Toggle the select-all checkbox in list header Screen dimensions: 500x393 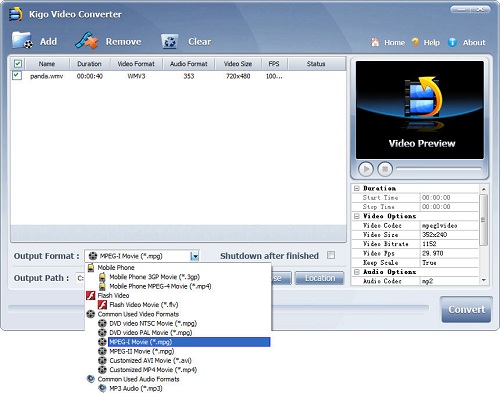click(x=18, y=64)
